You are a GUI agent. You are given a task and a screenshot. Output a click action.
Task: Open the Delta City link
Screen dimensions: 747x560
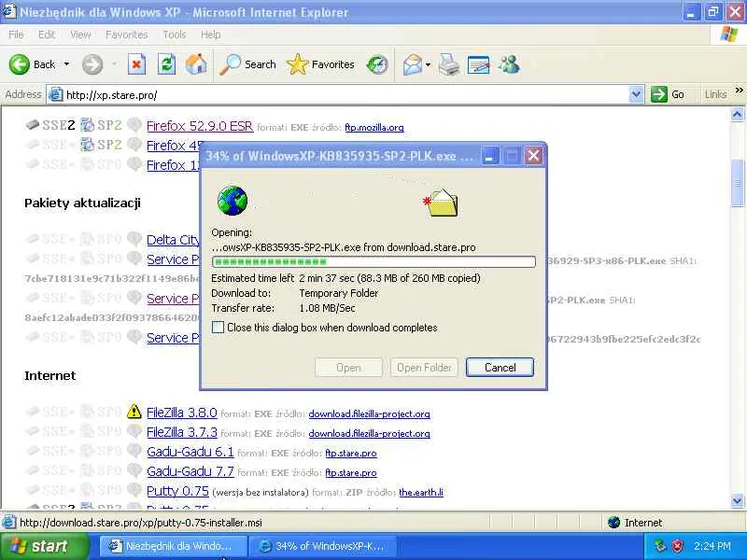[173, 240]
